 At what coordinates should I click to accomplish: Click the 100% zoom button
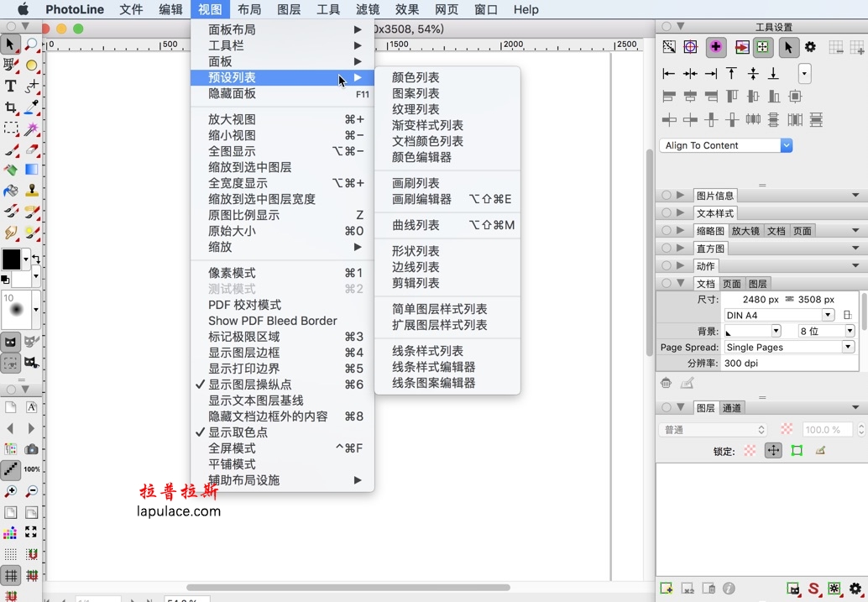[32, 469]
